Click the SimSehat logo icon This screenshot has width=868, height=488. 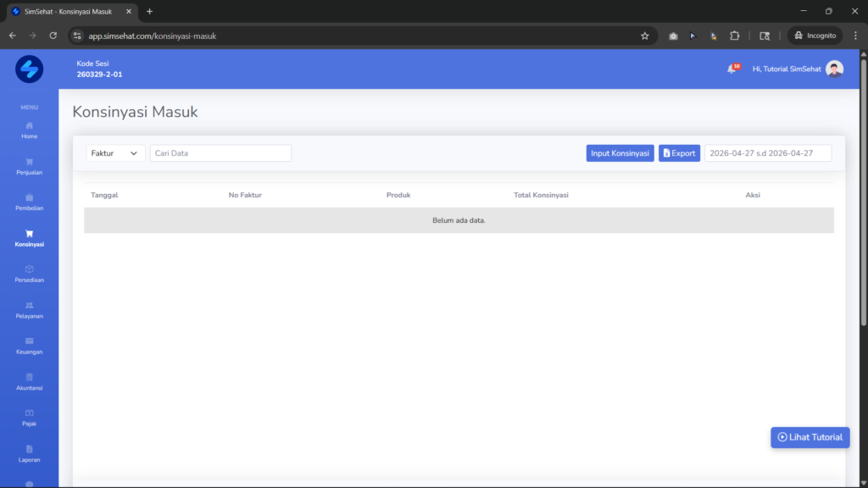30,69
